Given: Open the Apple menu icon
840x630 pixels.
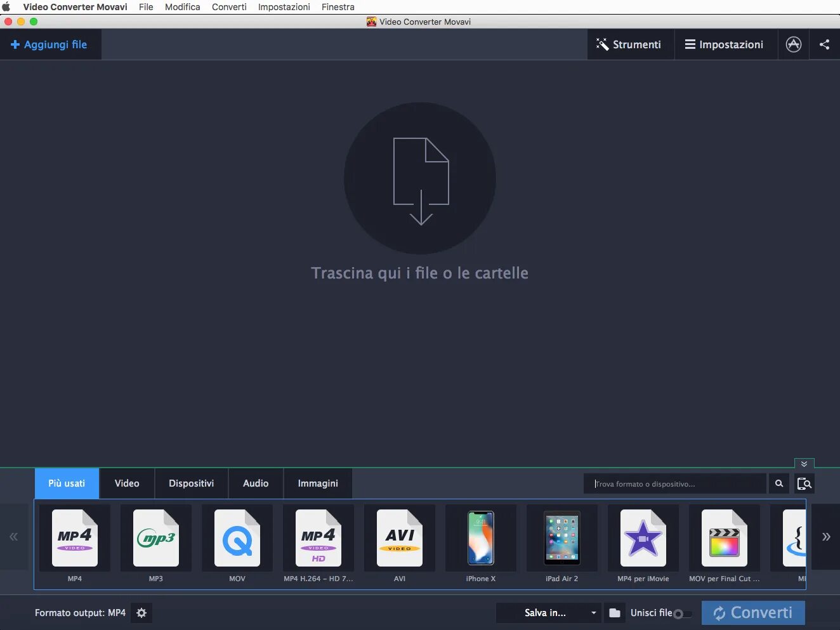Looking at the screenshot, I should (x=6, y=7).
